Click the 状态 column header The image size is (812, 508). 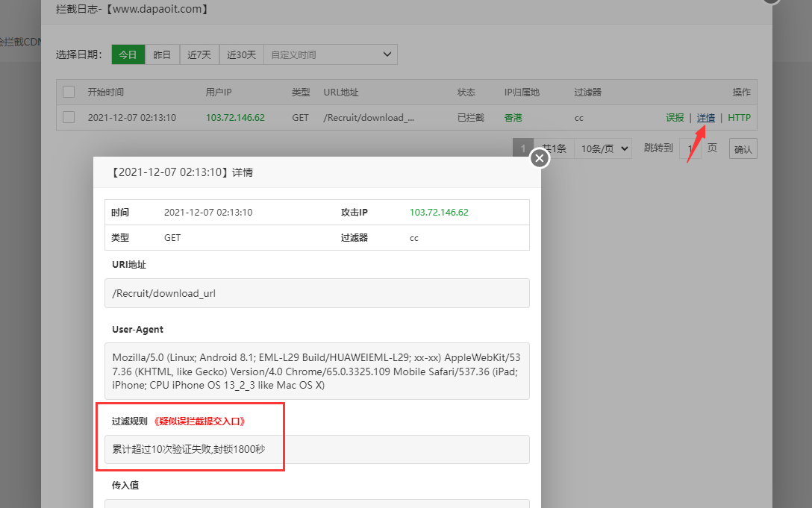coord(466,92)
